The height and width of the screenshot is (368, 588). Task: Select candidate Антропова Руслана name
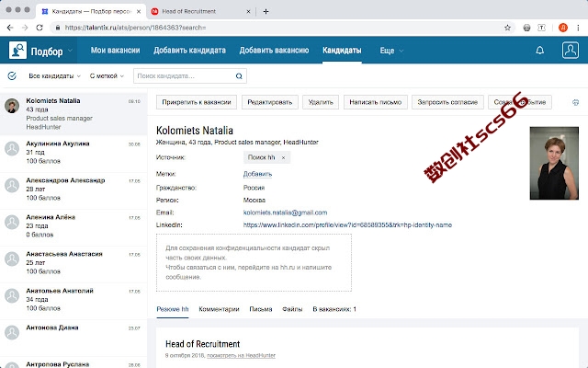pyautogui.click(x=57, y=364)
